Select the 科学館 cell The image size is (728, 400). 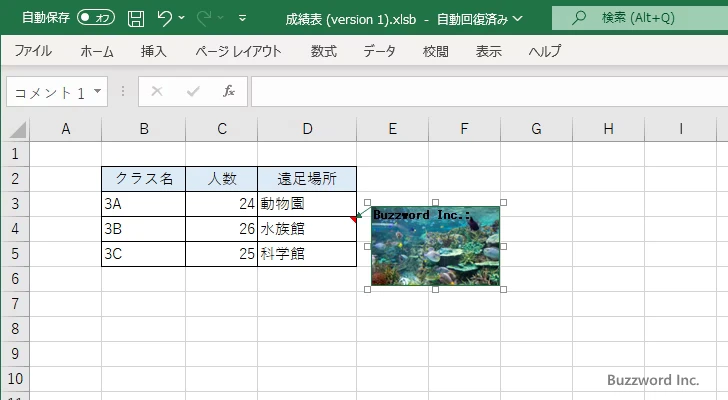point(307,254)
